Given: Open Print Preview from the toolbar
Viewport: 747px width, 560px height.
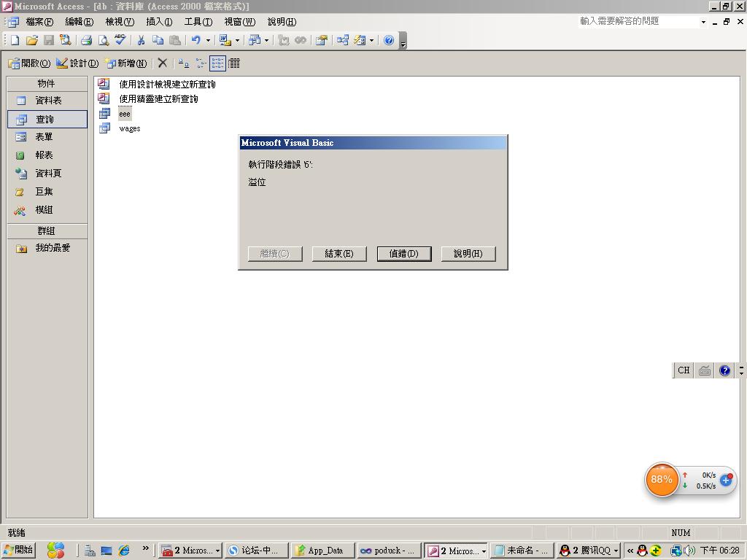Looking at the screenshot, I should click(103, 41).
